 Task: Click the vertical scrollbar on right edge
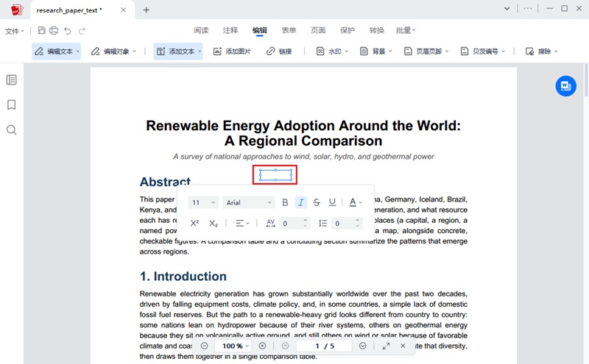pos(586,81)
